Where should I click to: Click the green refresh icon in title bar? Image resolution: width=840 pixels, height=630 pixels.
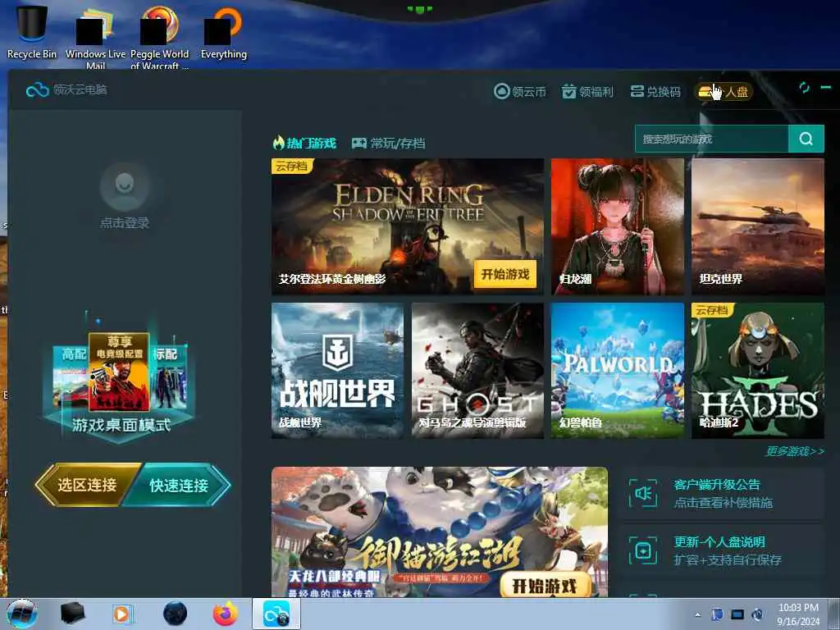804,87
